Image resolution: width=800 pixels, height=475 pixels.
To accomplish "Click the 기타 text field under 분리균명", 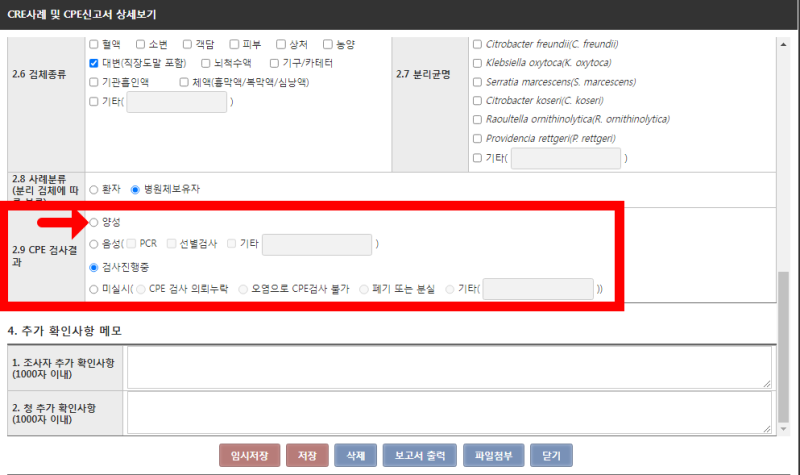I will [566, 158].
